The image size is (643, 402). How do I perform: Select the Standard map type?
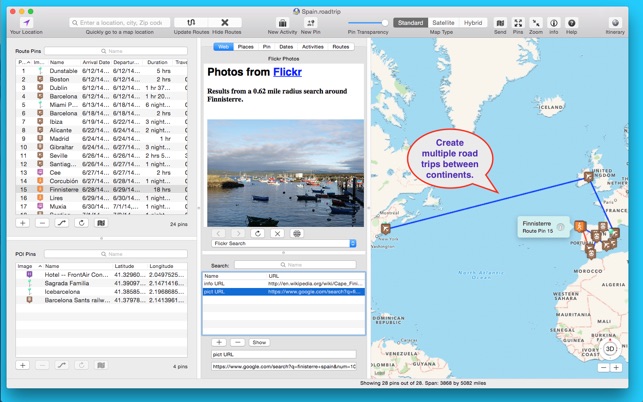410,23
